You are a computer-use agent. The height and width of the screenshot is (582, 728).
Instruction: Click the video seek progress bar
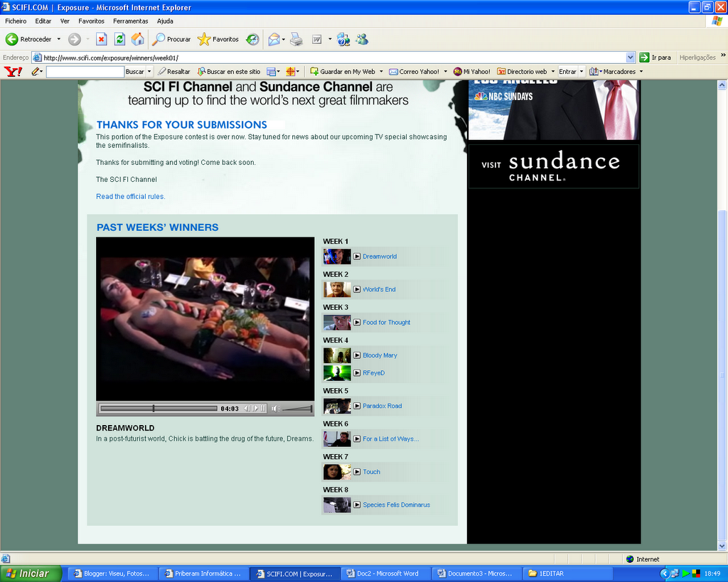coord(159,409)
